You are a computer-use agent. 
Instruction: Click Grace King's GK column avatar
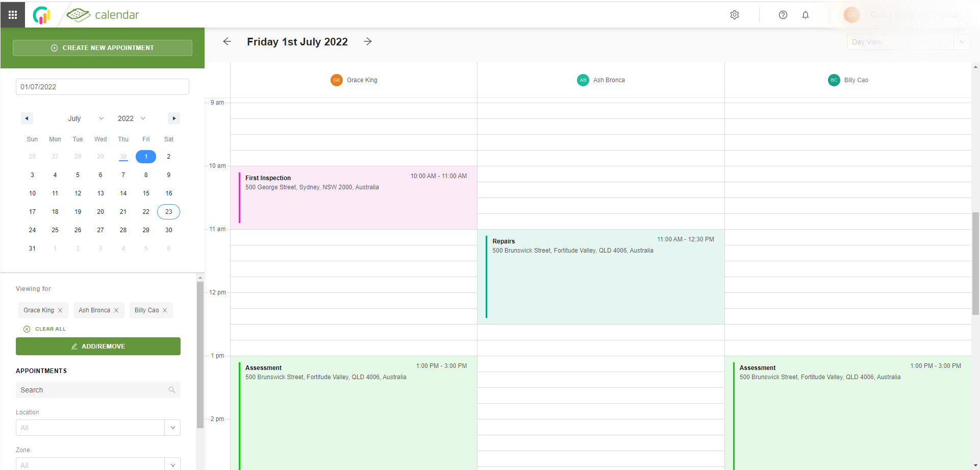coord(337,80)
